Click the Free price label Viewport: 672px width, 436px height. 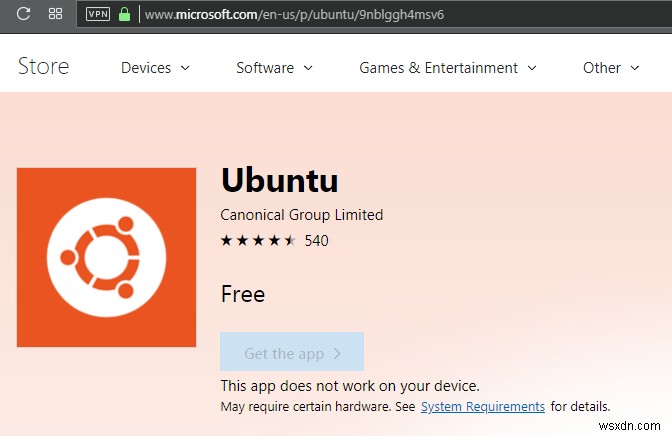click(243, 294)
